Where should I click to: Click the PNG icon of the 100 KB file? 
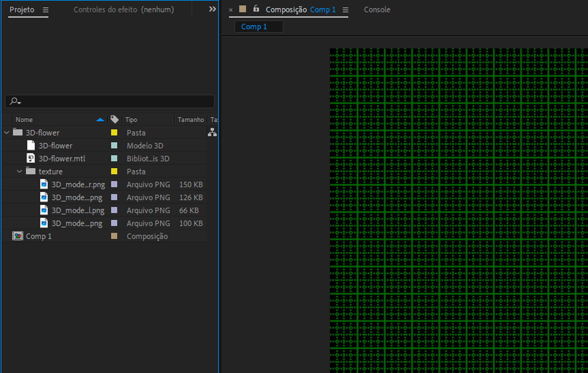(x=44, y=223)
